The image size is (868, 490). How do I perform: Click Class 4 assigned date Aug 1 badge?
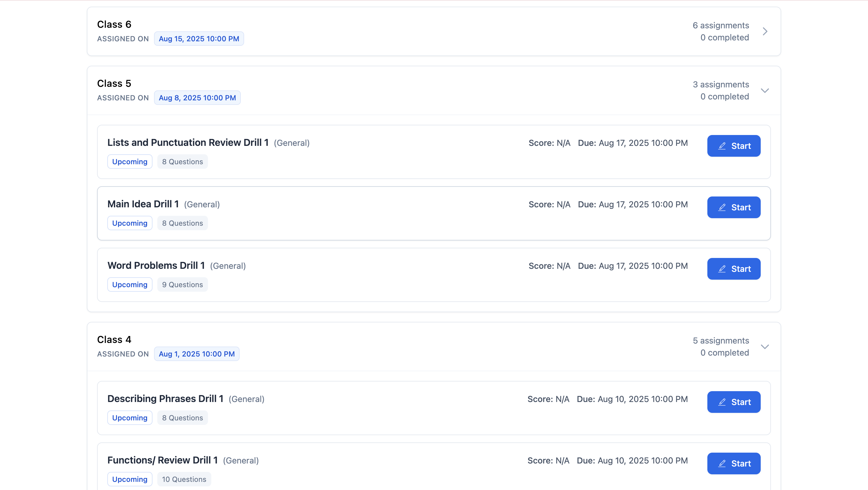[x=197, y=354]
